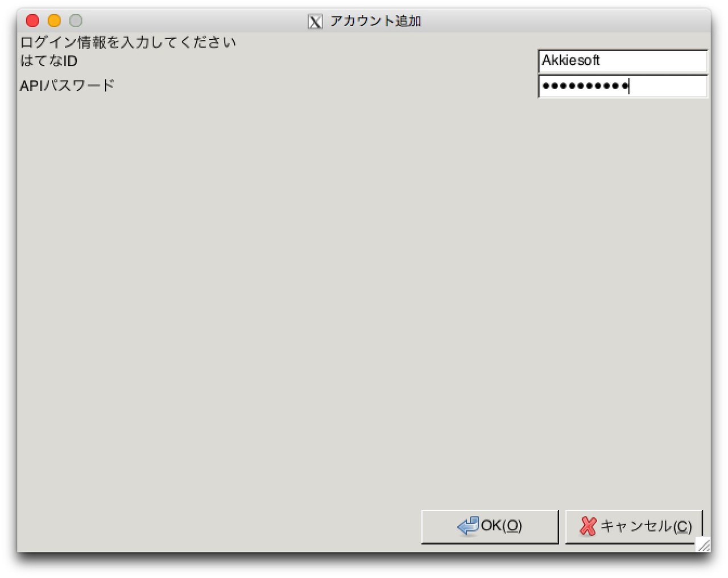The width and height of the screenshot is (728, 578).
Task: Click the アカウント追加 window title text
Action: [x=375, y=21]
